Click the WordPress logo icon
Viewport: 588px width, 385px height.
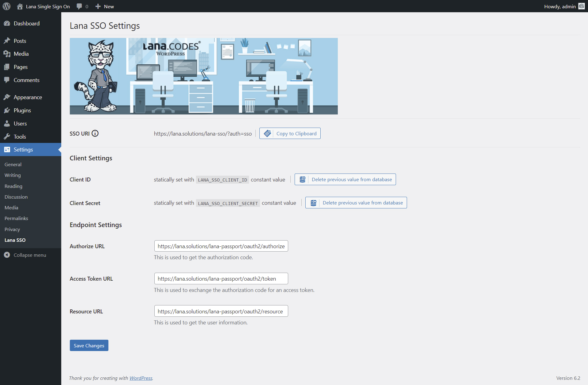pos(6,6)
